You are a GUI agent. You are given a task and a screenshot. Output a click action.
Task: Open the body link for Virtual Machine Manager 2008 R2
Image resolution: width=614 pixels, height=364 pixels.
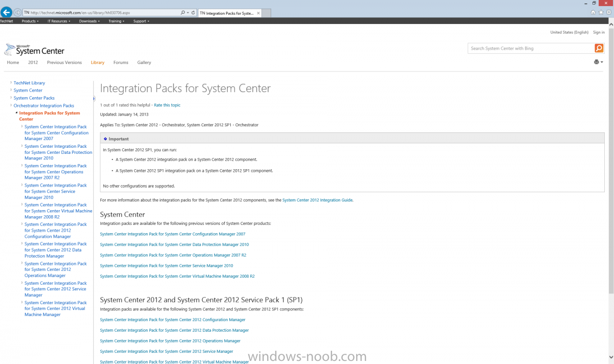[177, 276]
